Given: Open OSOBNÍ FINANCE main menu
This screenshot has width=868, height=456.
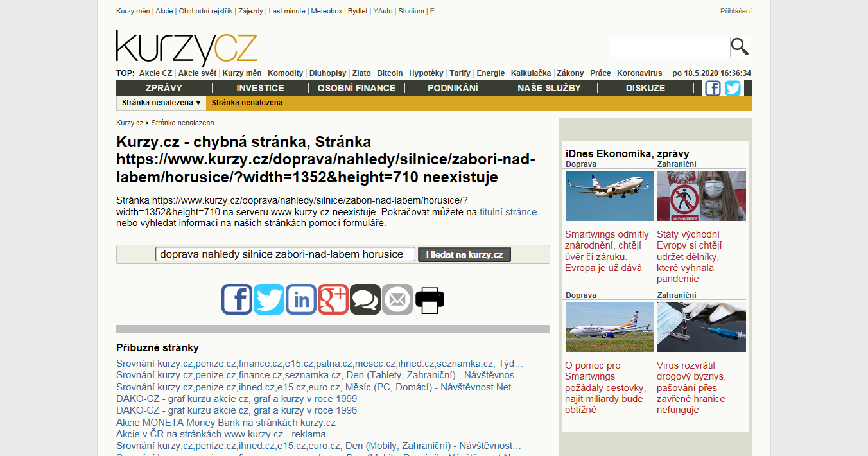Looking at the screenshot, I should 356,88.
